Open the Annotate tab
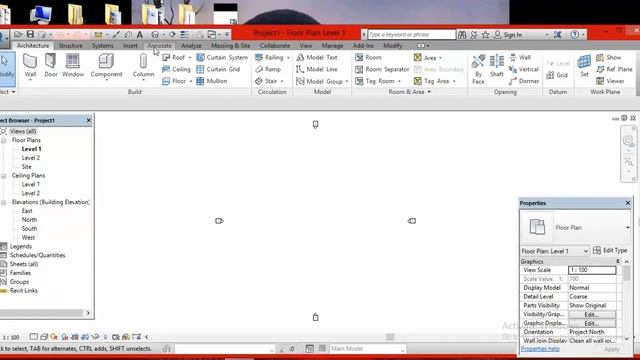 pyautogui.click(x=160, y=46)
